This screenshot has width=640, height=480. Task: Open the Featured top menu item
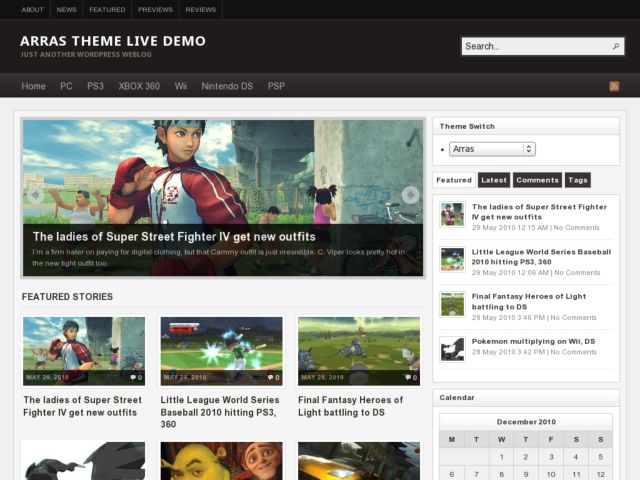point(107,9)
